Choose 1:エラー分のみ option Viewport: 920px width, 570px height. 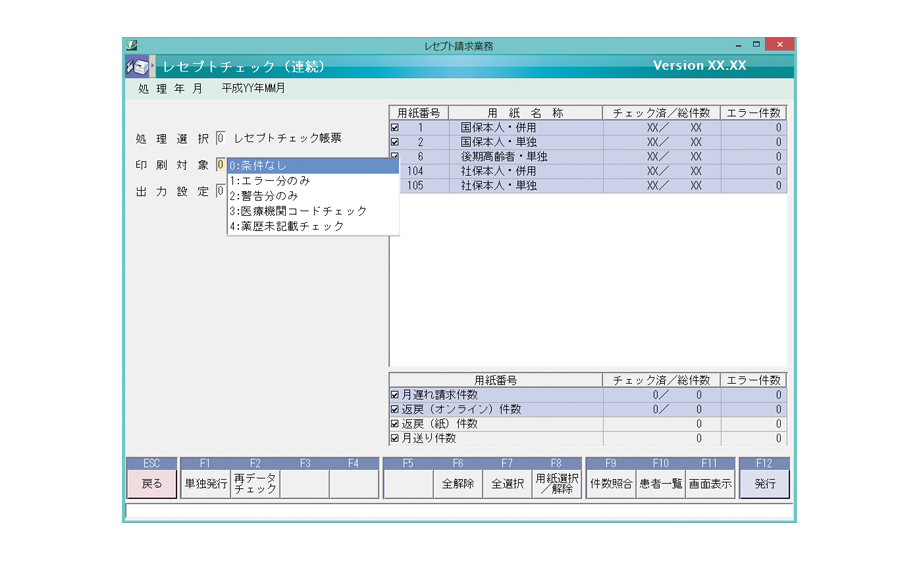pyautogui.click(x=313, y=181)
